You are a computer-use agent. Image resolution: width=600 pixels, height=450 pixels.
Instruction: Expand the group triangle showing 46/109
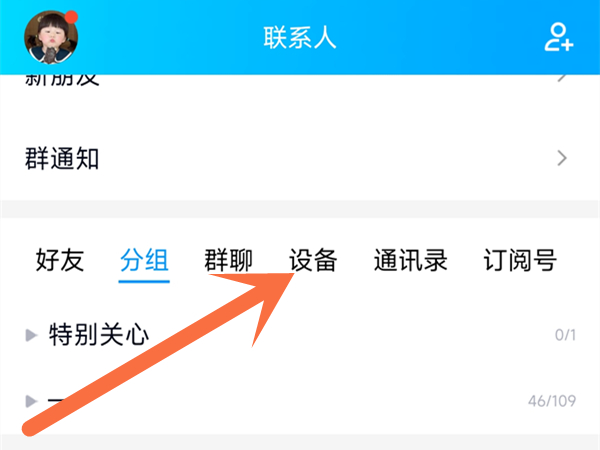coord(31,401)
